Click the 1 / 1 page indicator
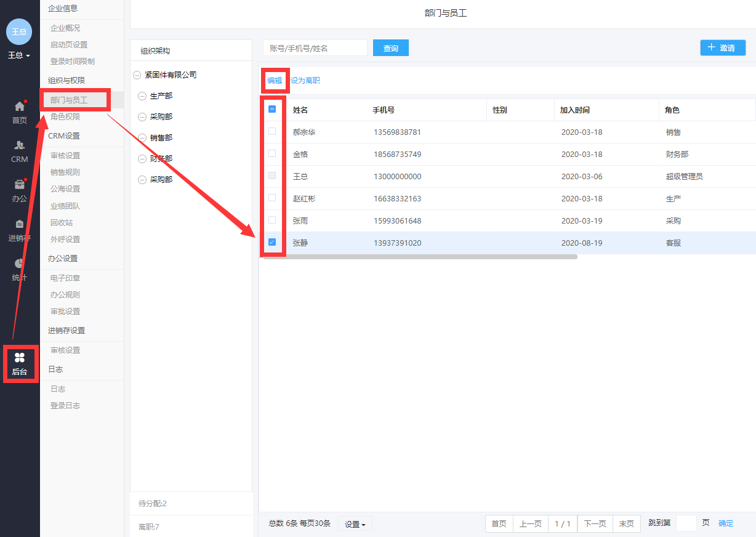The image size is (756, 537). click(563, 524)
